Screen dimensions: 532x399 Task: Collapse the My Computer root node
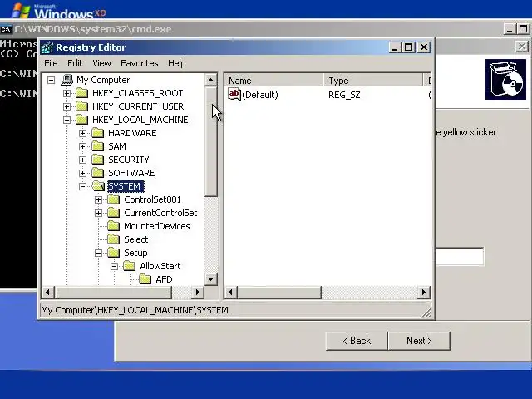click(x=52, y=80)
